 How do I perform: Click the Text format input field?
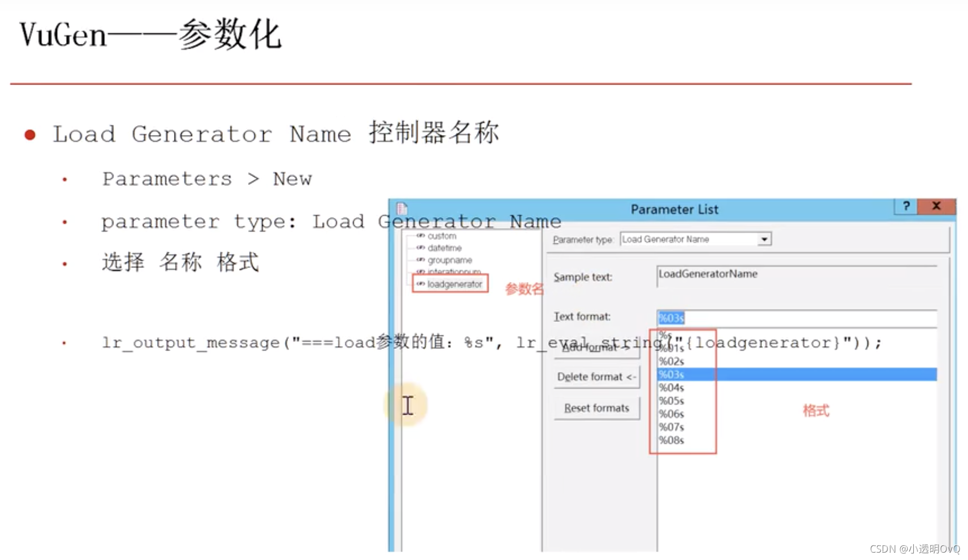pos(796,318)
